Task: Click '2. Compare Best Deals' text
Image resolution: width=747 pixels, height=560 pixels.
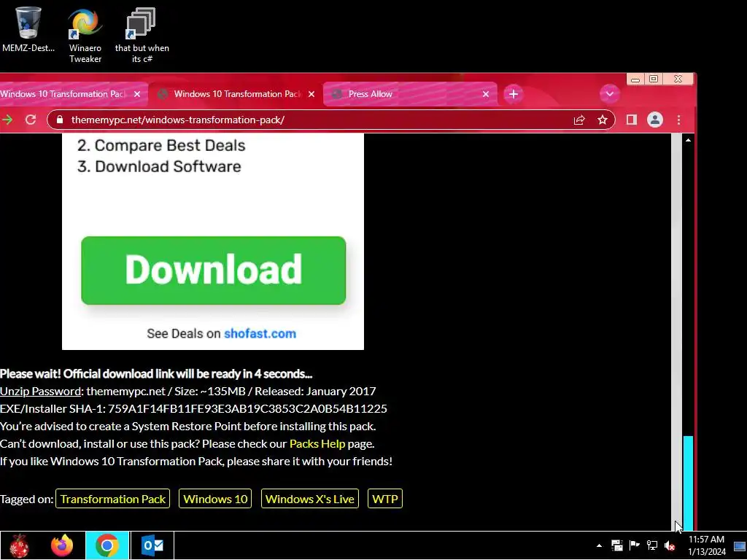Action: pyautogui.click(x=161, y=145)
